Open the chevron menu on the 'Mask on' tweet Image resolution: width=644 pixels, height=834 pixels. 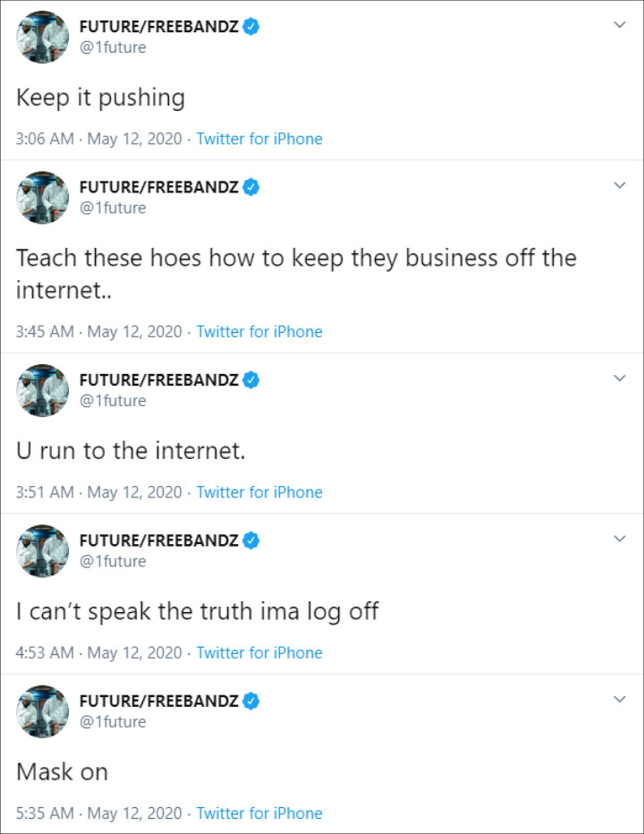[619, 699]
